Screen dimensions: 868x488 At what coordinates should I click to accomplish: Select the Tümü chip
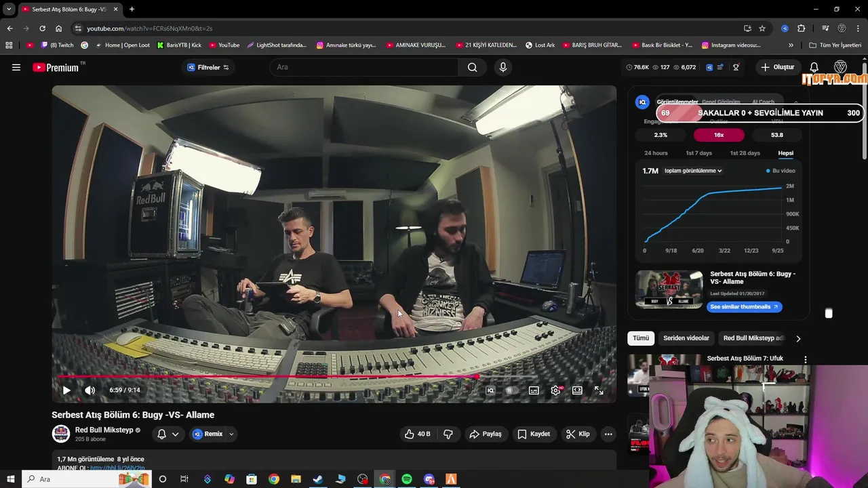641,338
